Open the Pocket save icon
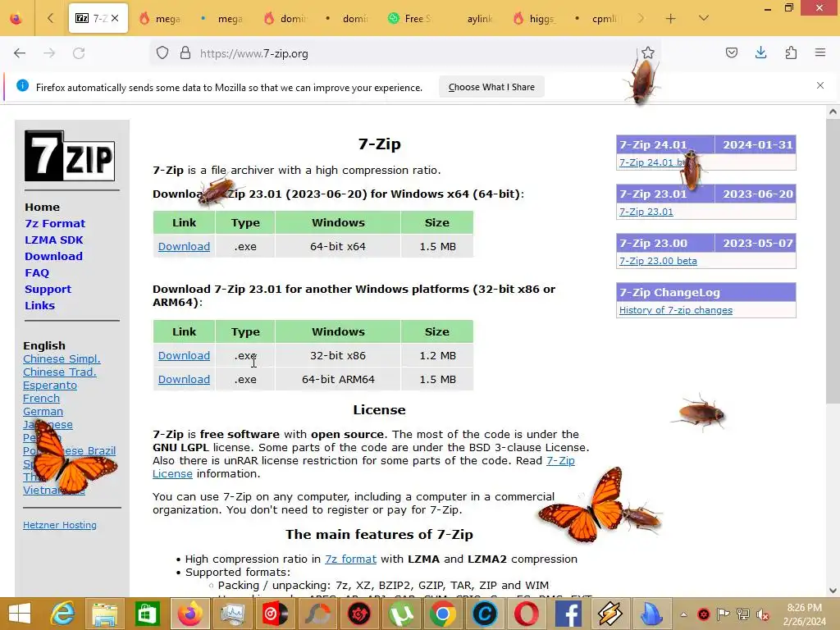840x630 pixels. pyautogui.click(x=731, y=52)
